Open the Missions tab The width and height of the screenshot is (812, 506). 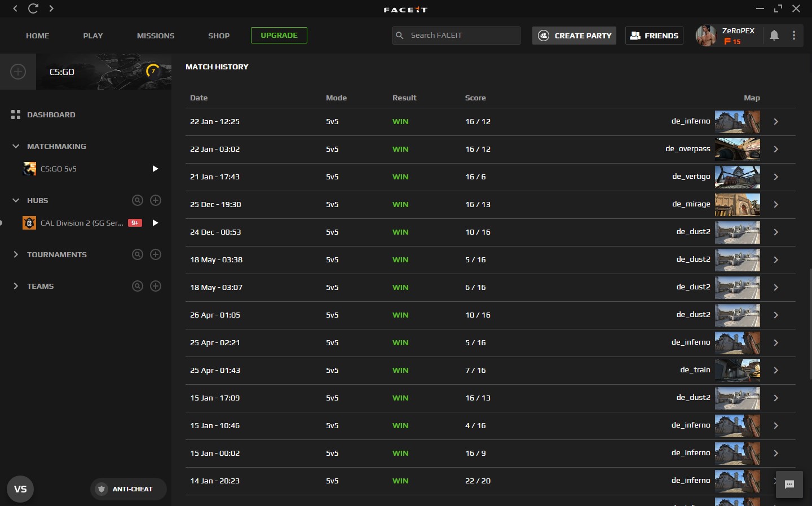click(156, 36)
